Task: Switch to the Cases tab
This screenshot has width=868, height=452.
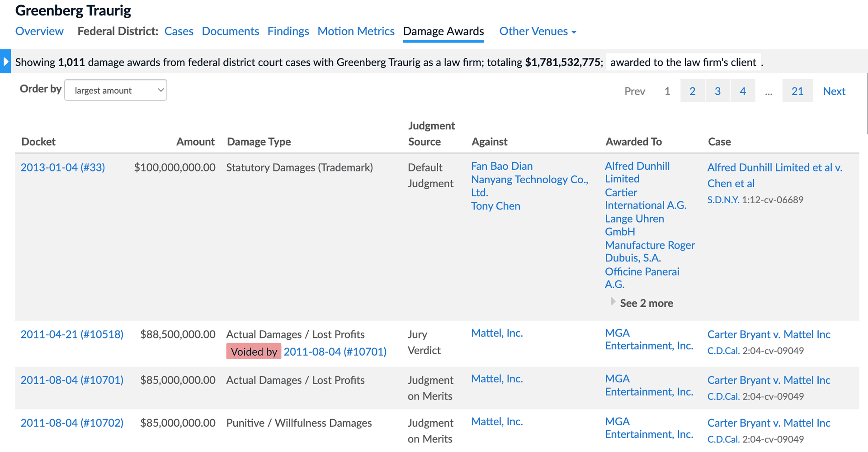Action: 179,31
